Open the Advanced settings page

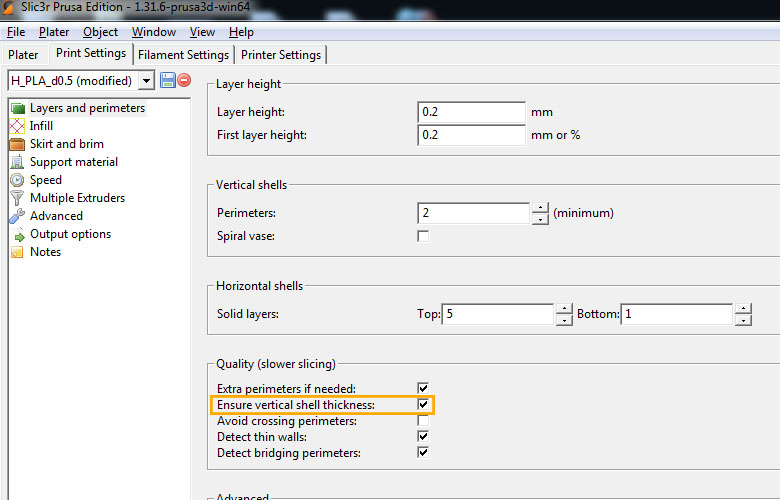pos(56,216)
